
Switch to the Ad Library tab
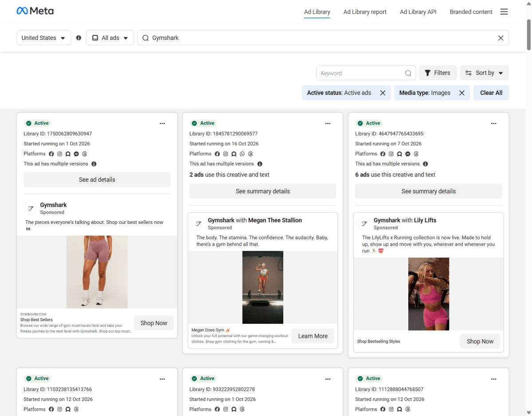point(317,12)
